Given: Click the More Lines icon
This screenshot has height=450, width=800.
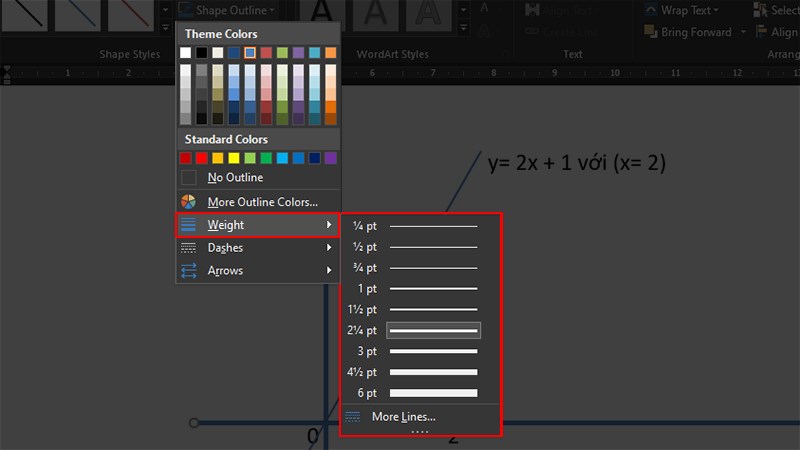Looking at the screenshot, I should [353, 417].
